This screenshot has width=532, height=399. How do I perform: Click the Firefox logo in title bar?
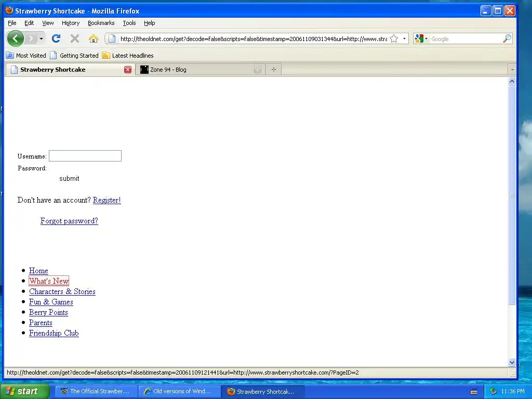click(9, 10)
